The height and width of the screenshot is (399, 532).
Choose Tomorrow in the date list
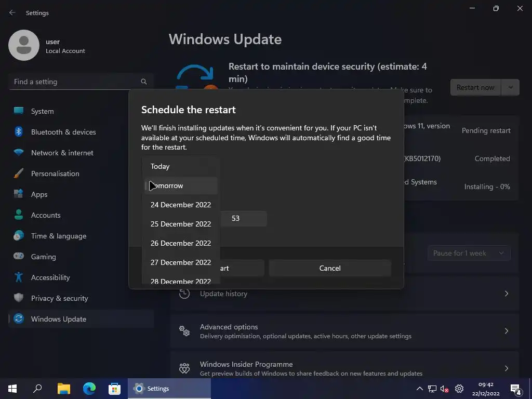click(181, 185)
